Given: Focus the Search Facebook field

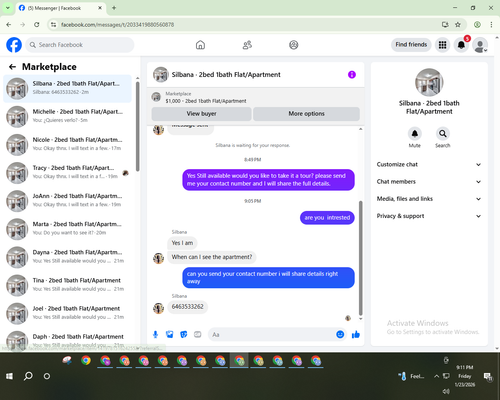Looking at the screenshot, I should pyautogui.click(x=80, y=45).
